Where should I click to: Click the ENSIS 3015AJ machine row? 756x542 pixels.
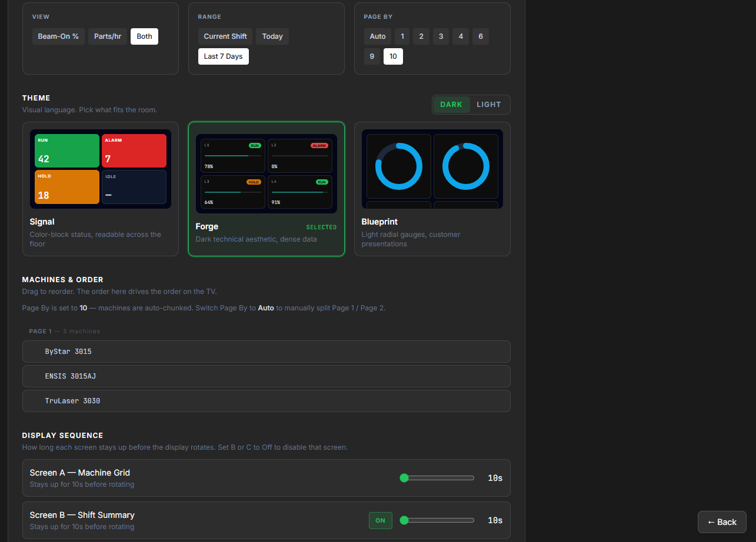pos(267,376)
